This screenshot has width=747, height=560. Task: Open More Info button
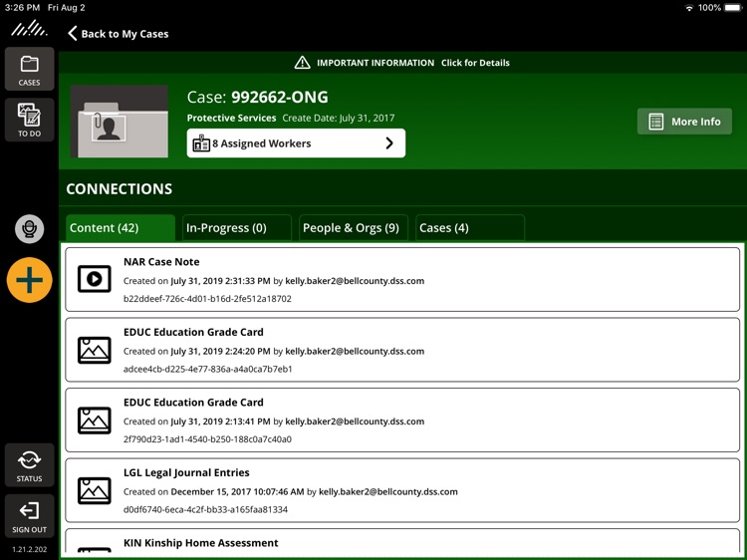click(x=684, y=122)
